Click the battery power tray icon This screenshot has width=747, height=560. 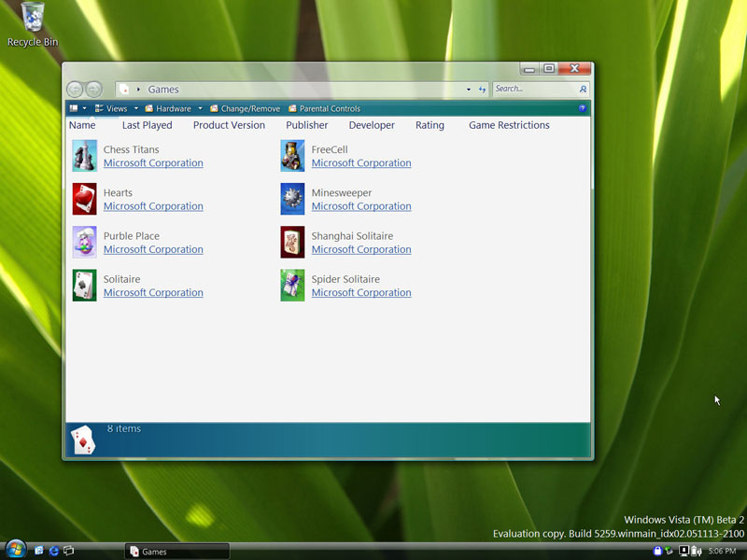coord(697,551)
